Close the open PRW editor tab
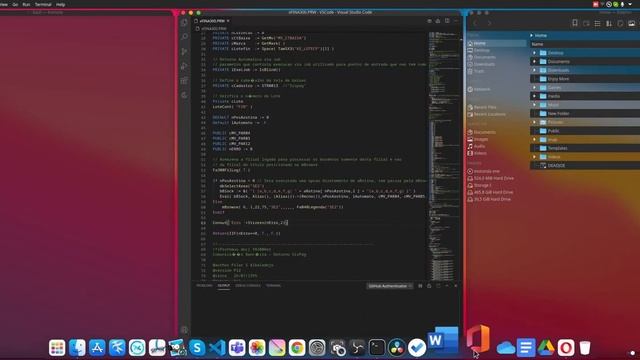Viewport: 640px width, 360px height. coord(228,21)
